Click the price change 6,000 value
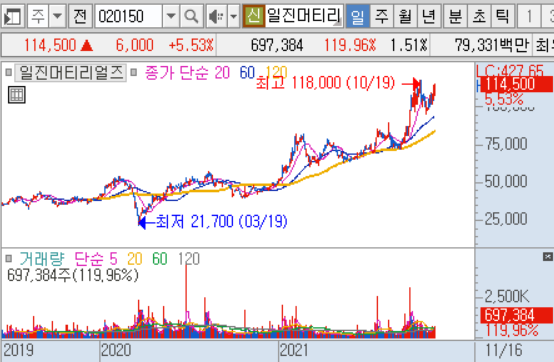This screenshot has width=554, height=362. [x=134, y=45]
